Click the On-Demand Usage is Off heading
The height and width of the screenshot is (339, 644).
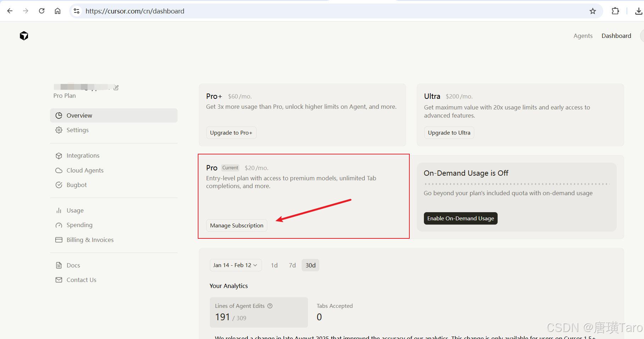pyautogui.click(x=466, y=173)
